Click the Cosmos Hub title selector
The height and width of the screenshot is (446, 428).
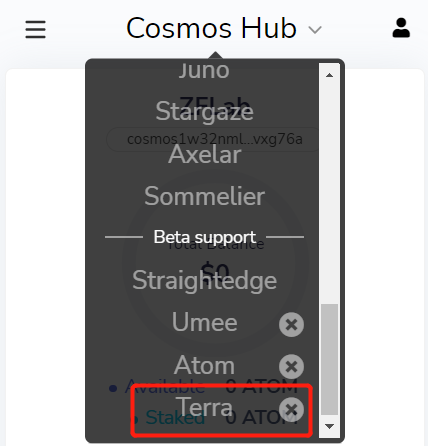[x=211, y=28]
